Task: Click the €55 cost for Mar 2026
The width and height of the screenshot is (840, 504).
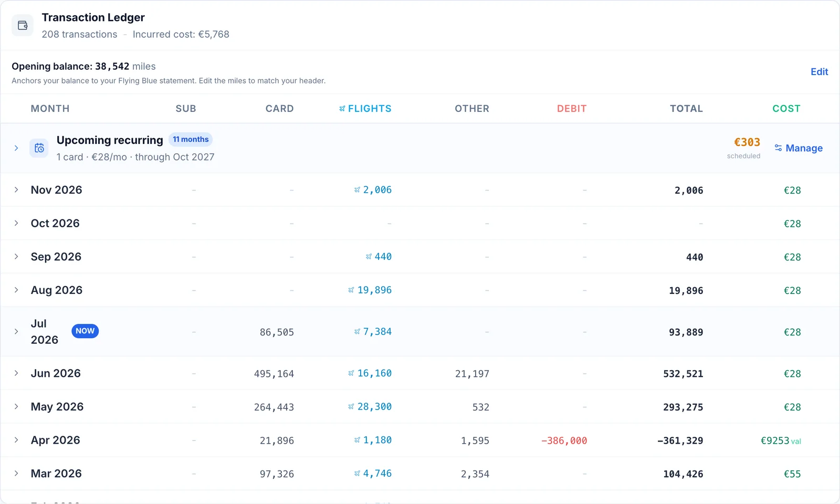Action: tap(792, 474)
